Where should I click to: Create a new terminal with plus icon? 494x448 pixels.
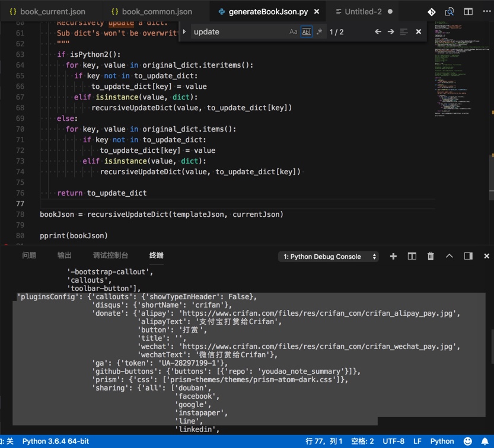(x=393, y=256)
